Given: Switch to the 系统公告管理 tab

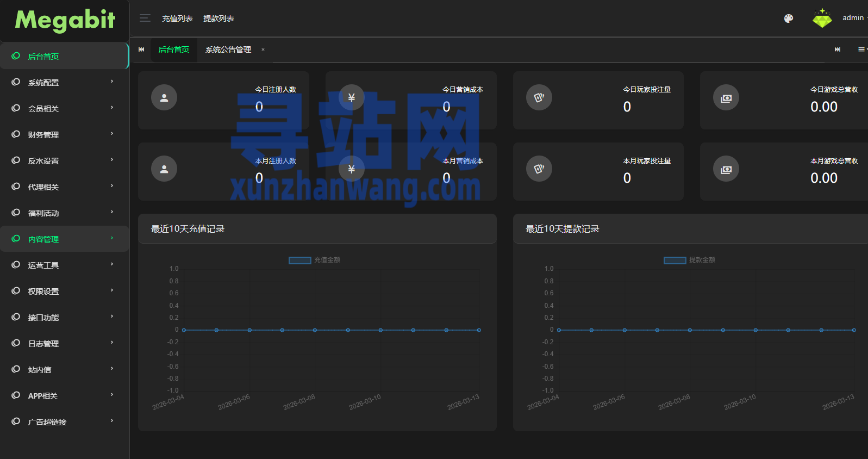Looking at the screenshot, I should pos(228,49).
